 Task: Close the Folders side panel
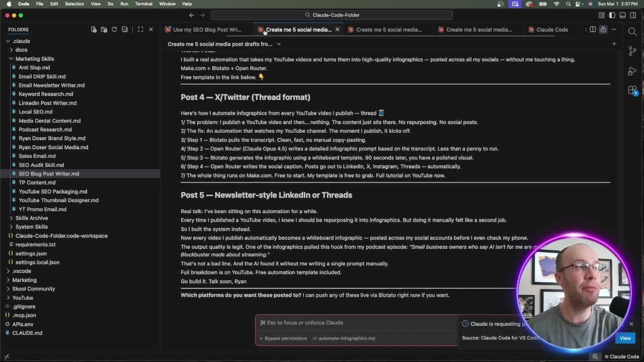pyautogui.click(x=150, y=29)
